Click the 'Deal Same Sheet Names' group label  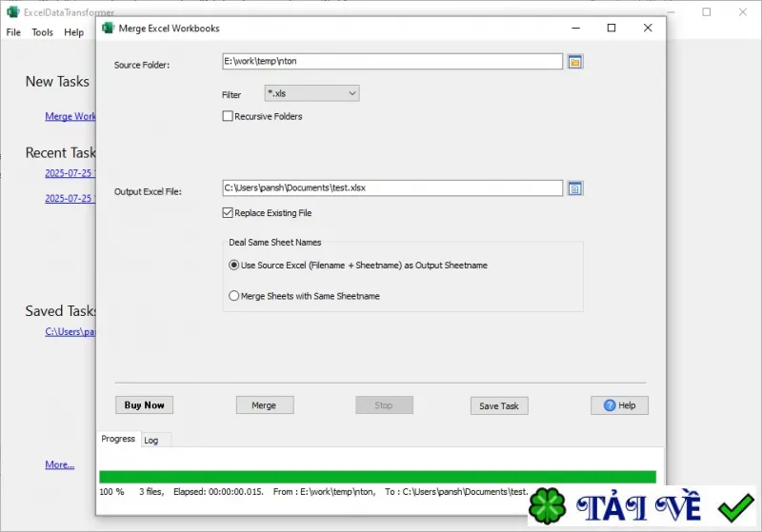275,243
